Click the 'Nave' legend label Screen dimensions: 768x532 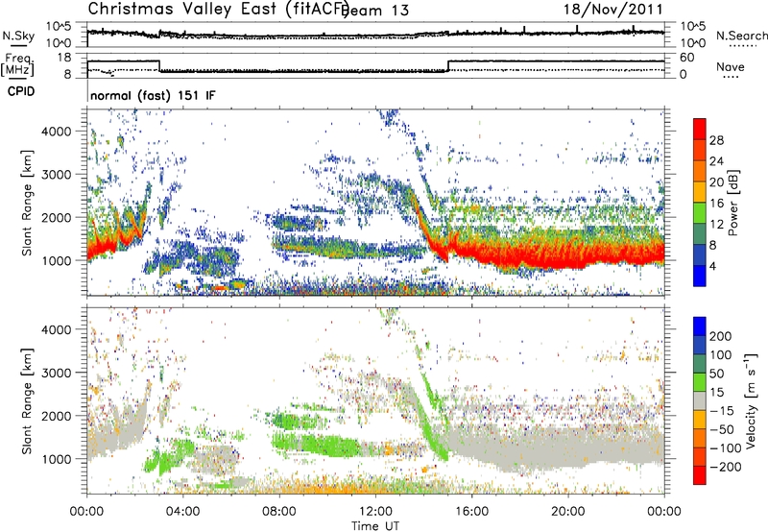tap(731, 66)
